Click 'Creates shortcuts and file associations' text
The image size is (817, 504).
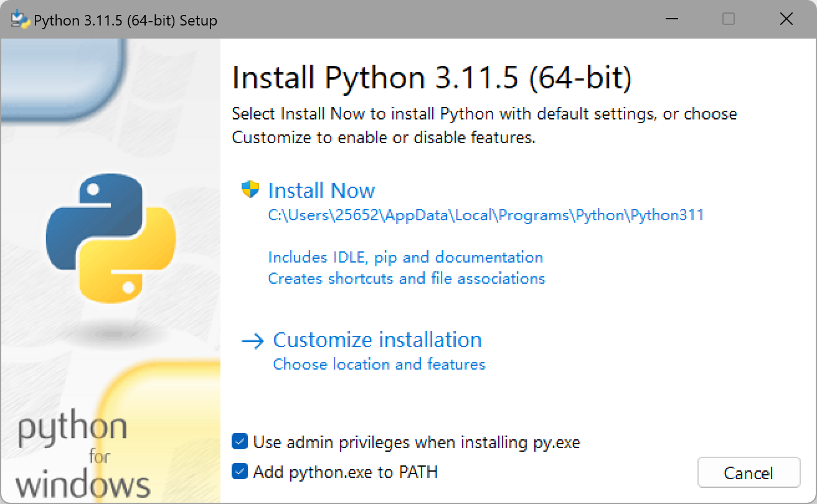(x=407, y=278)
